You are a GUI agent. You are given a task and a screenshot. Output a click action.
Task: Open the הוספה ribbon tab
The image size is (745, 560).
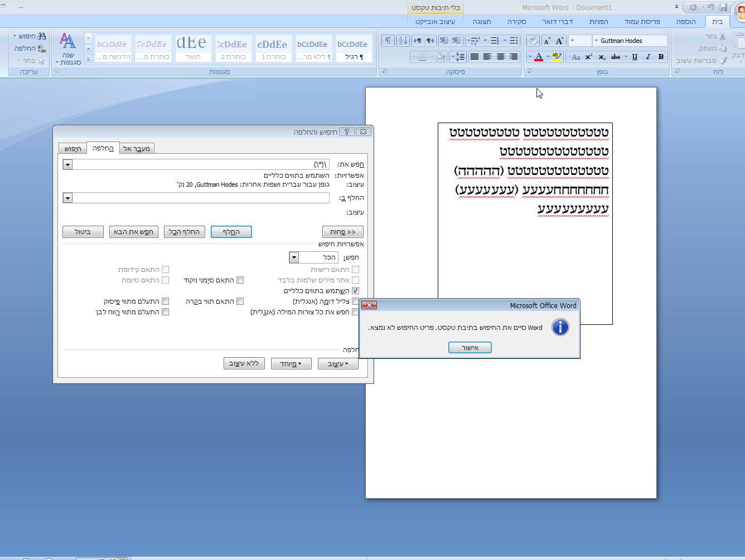coord(685,22)
